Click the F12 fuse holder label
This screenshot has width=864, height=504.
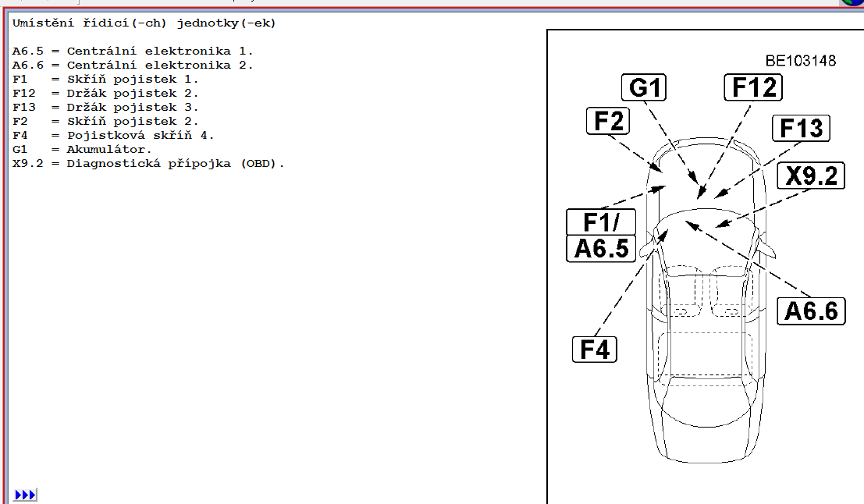click(752, 87)
